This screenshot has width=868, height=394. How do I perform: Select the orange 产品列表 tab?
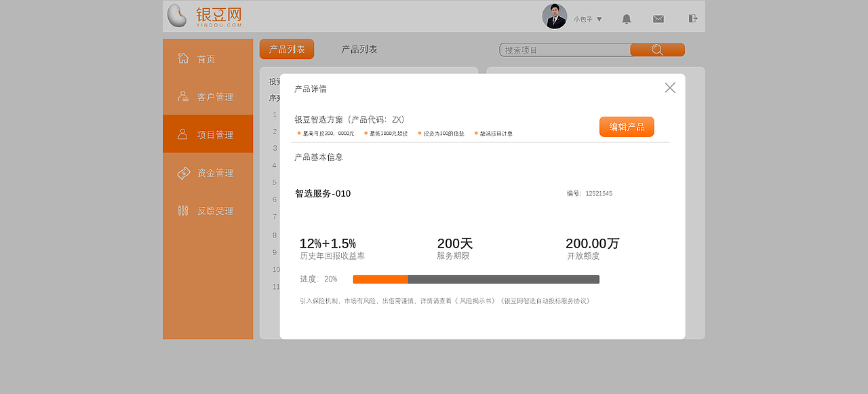(x=287, y=49)
